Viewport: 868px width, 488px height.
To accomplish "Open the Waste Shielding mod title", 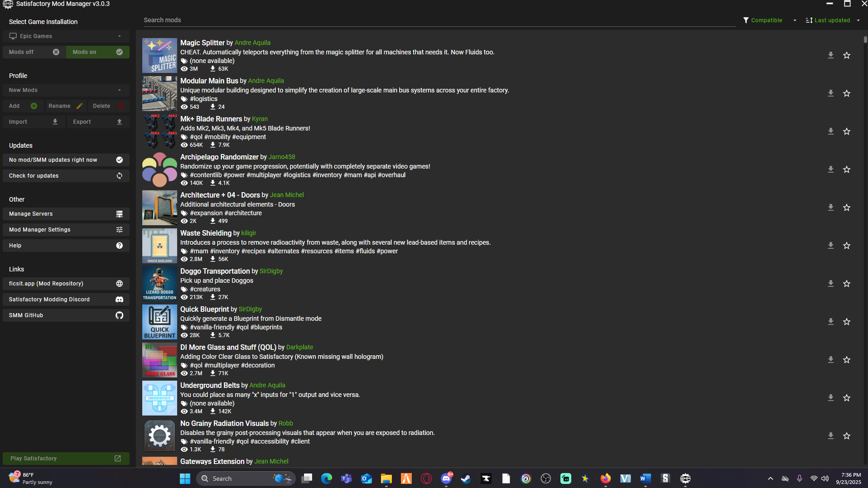I will click(206, 233).
